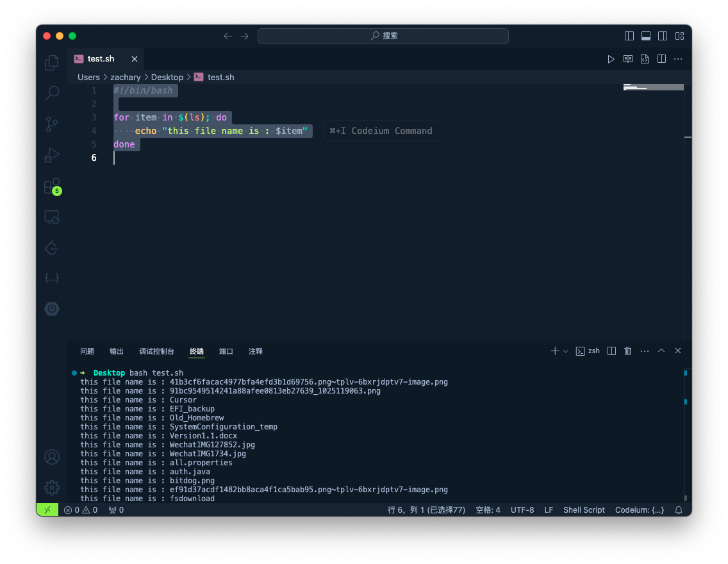The image size is (728, 564).
Task: Select Shell Script language mode in status bar
Action: pyautogui.click(x=584, y=510)
